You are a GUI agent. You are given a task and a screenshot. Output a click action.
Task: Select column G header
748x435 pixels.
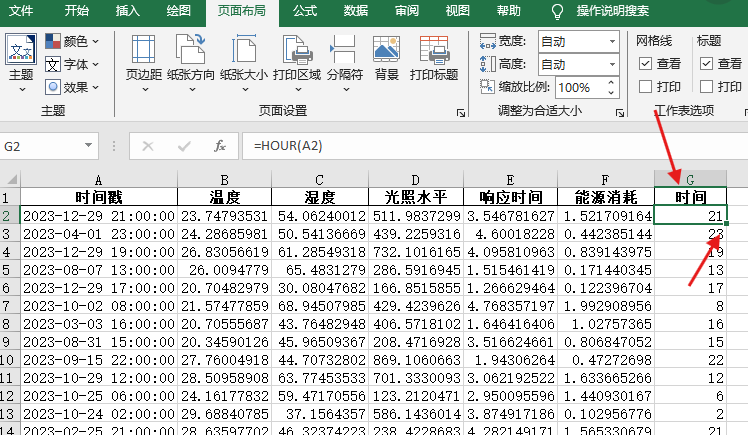pyautogui.click(x=690, y=180)
